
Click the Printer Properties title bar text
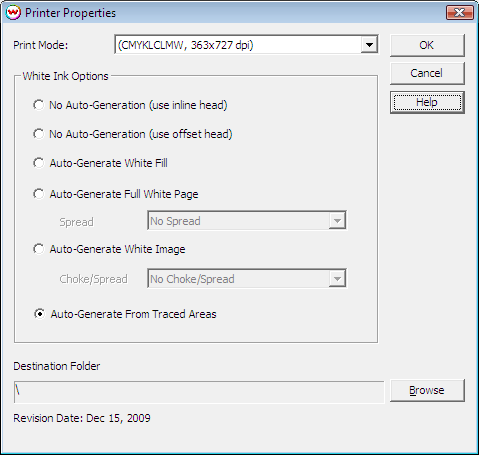click(70, 13)
